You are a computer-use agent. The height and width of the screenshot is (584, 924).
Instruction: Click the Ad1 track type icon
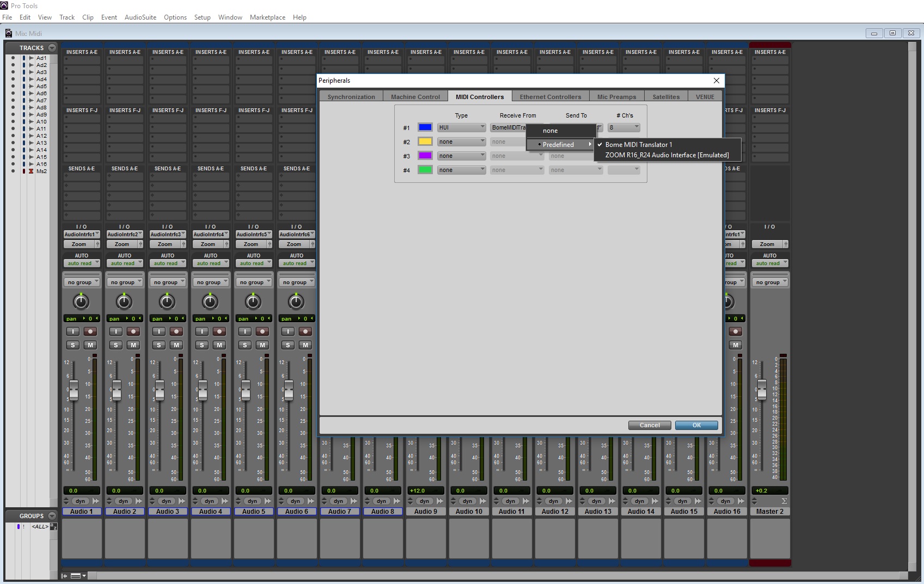click(x=31, y=58)
